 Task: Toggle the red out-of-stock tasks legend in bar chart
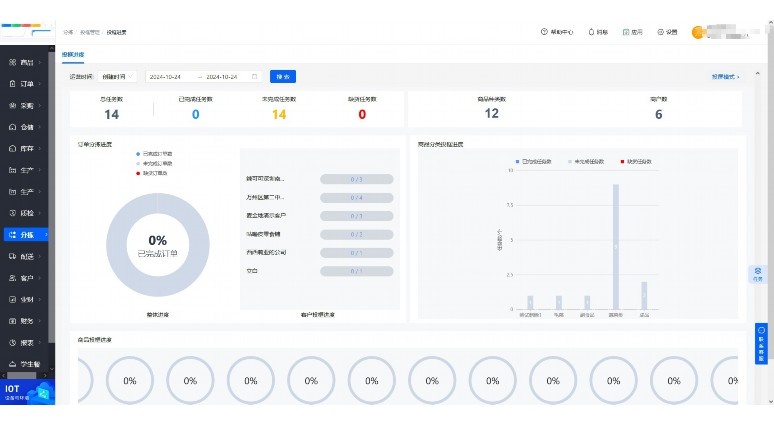636,161
